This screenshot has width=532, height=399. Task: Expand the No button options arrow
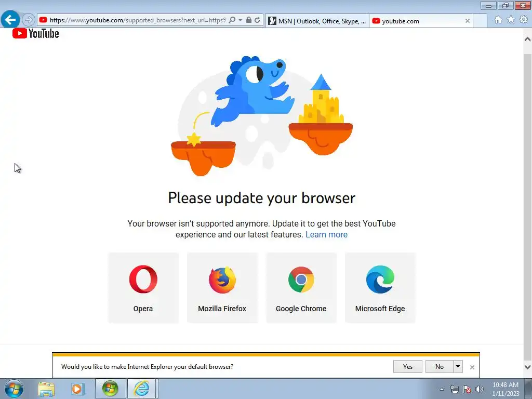[x=458, y=366]
